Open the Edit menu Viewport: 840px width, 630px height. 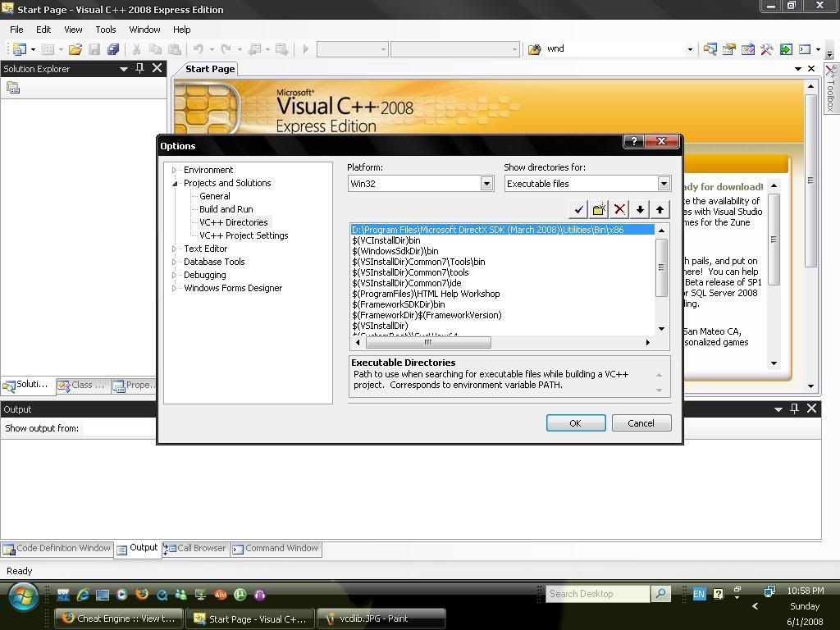pos(43,30)
